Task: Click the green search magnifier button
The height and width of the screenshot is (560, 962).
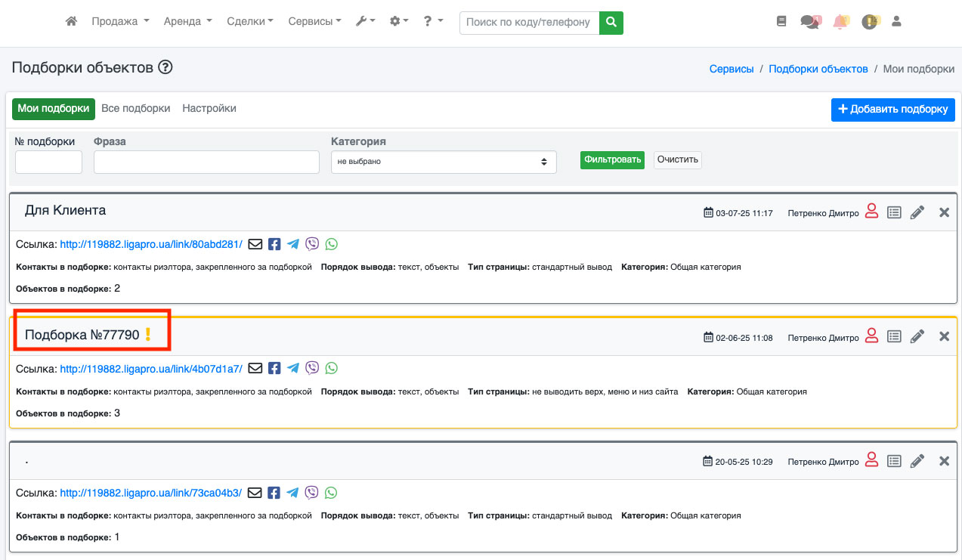Action: pyautogui.click(x=611, y=23)
